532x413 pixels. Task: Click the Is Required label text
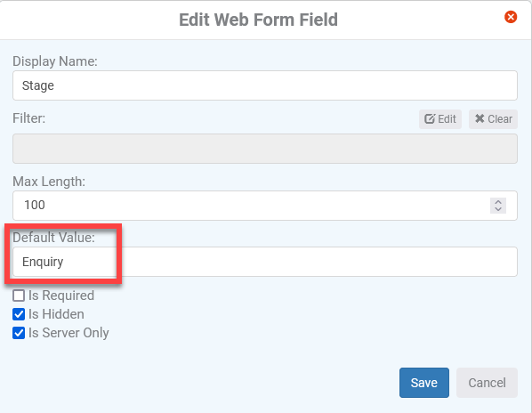point(61,296)
